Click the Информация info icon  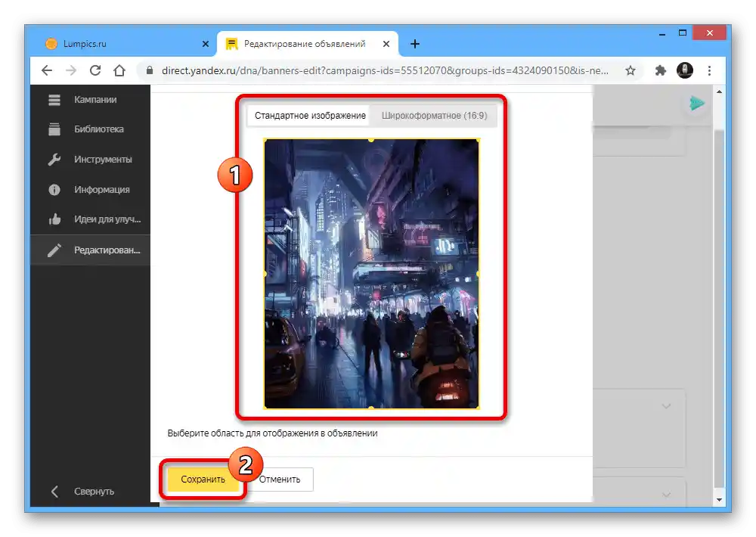pos(54,190)
